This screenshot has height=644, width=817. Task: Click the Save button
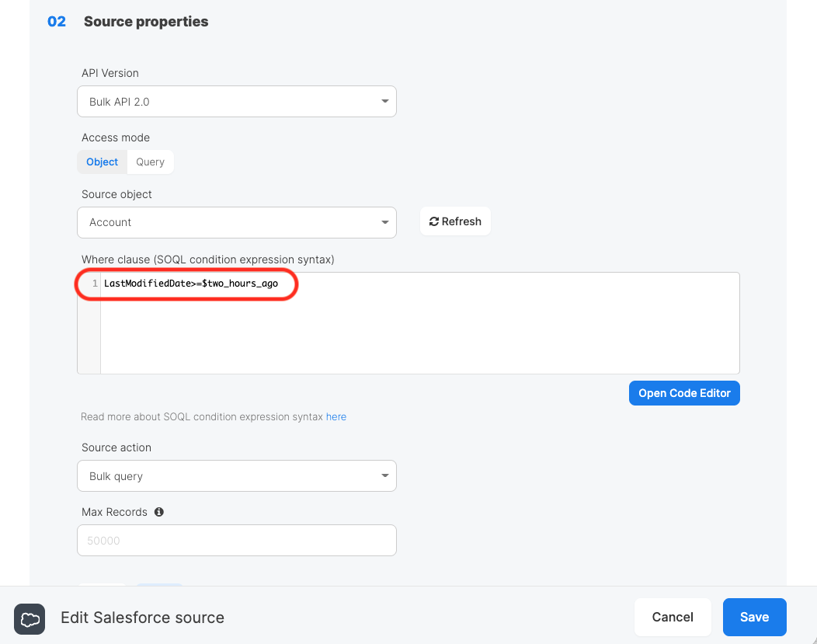tap(754, 617)
